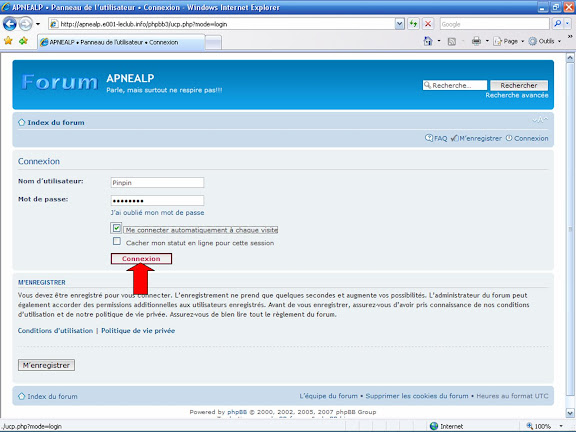Click the address bar URL field
The image size is (576, 432).
point(222,24)
